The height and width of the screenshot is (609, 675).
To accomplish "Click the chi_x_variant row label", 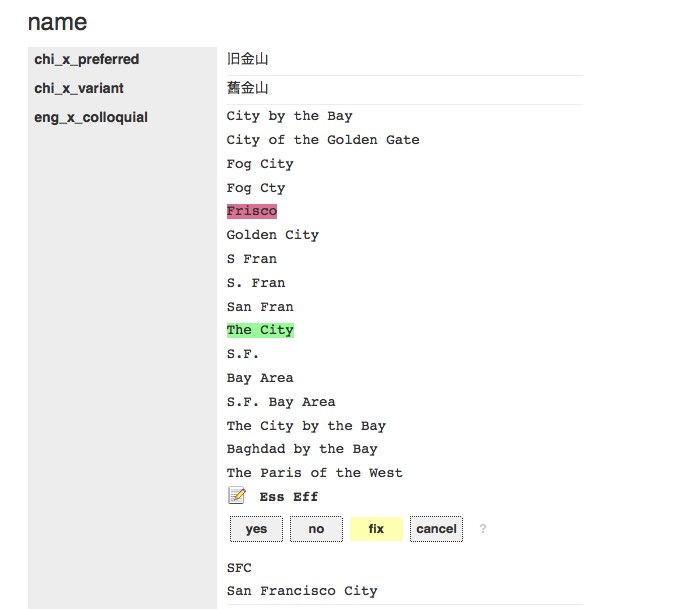I will click(78, 89).
